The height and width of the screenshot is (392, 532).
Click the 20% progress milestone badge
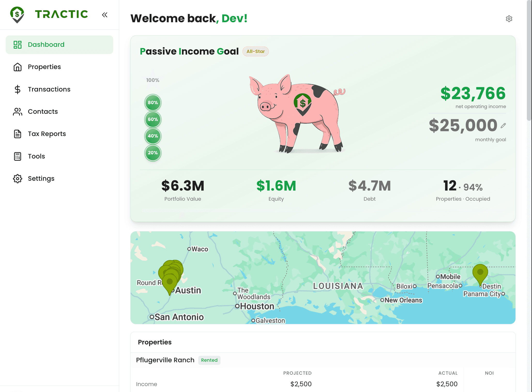tap(153, 153)
